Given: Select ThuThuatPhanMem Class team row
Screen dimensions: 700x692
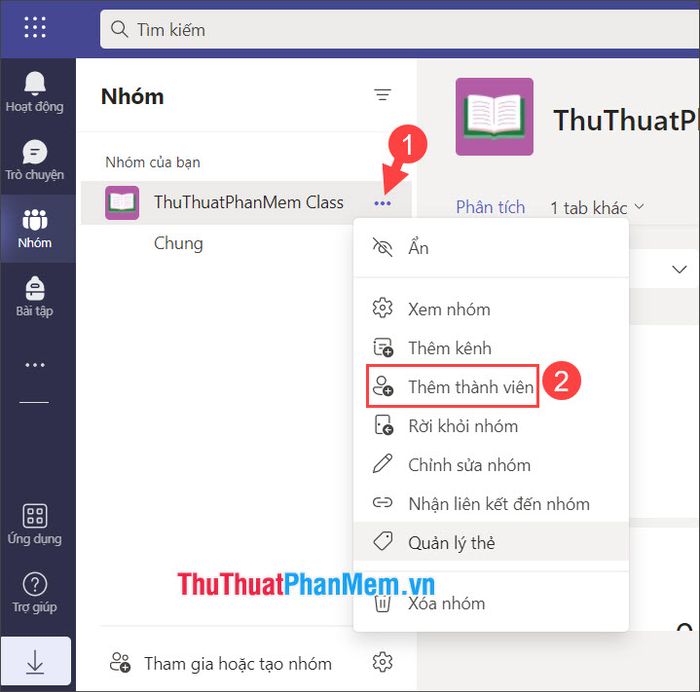Looking at the screenshot, I should (246, 203).
